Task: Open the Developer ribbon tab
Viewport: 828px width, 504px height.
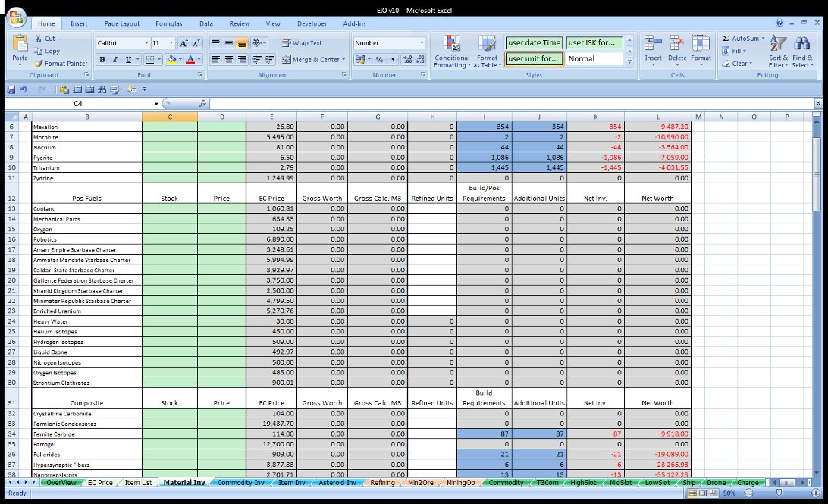Action: click(312, 23)
